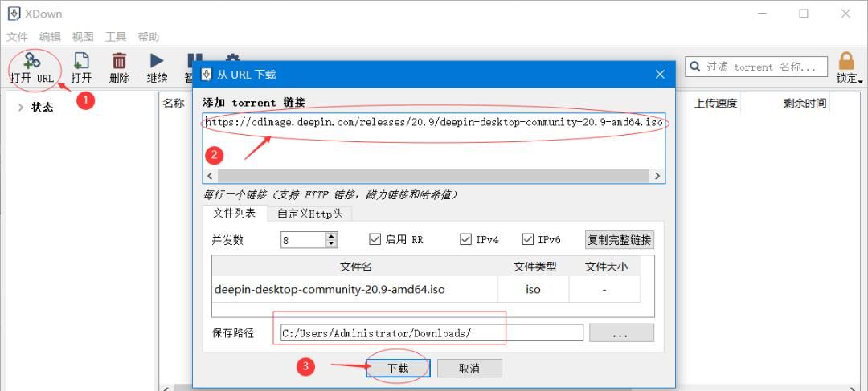Open the 编辑 menu
This screenshot has width=868, height=391.
click(x=50, y=37)
